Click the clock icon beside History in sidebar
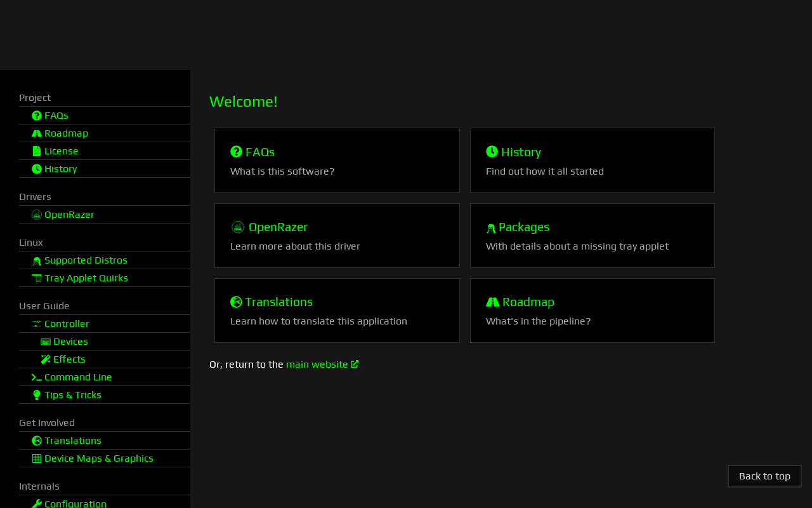This screenshot has height=508, width=812. coord(37,169)
